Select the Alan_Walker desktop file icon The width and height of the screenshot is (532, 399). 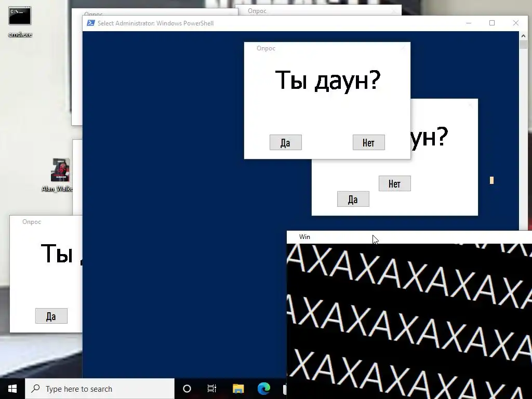[x=60, y=175]
